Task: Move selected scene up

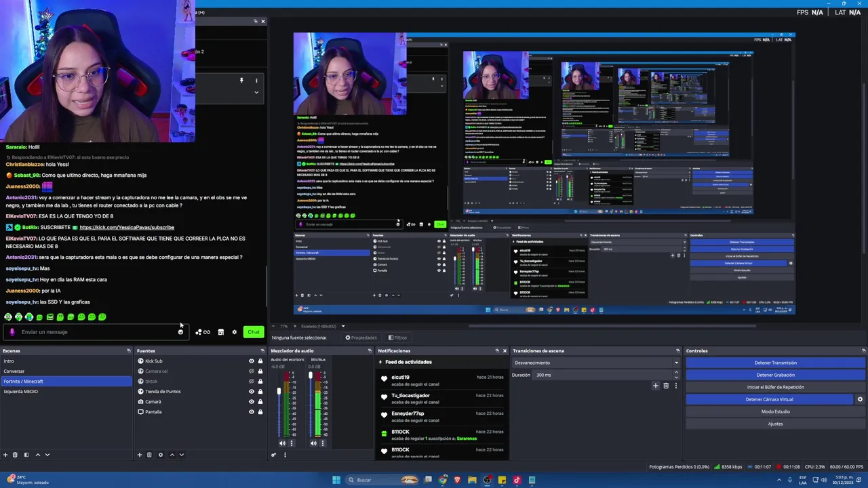Action: tap(37, 455)
